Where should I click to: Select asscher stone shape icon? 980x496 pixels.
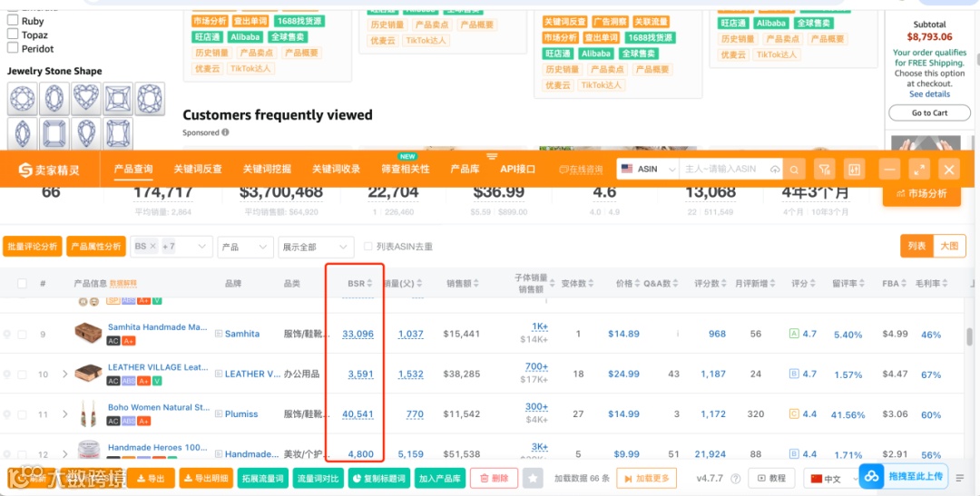118,133
